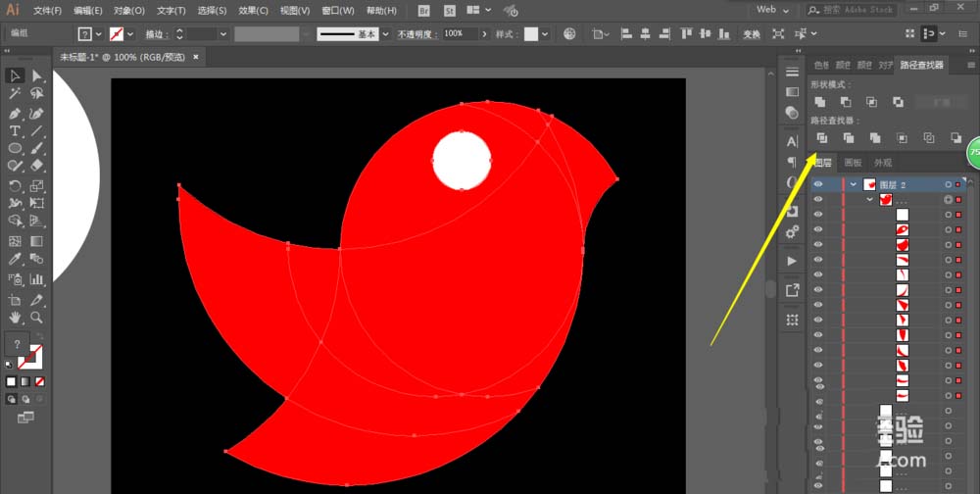This screenshot has width=980, height=494.
Task: Open Adobe Bridge via Br icon
Action: (424, 10)
